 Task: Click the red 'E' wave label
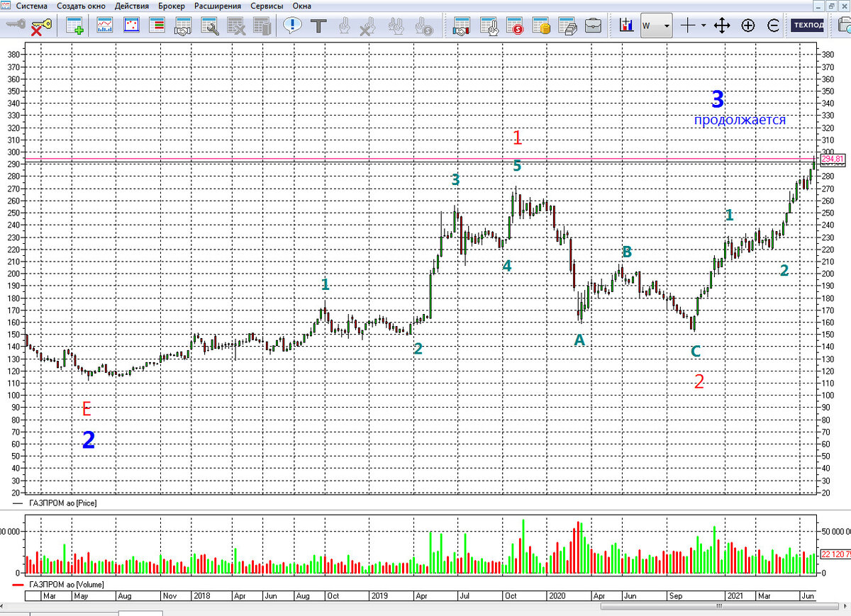pyautogui.click(x=87, y=409)
